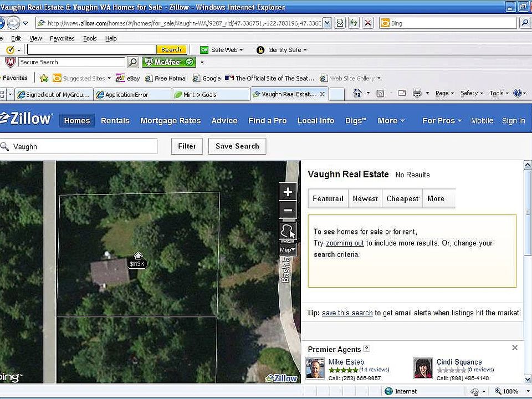532x399 pixels.
Task: Open the eBay favorites link
Action: 128,78
